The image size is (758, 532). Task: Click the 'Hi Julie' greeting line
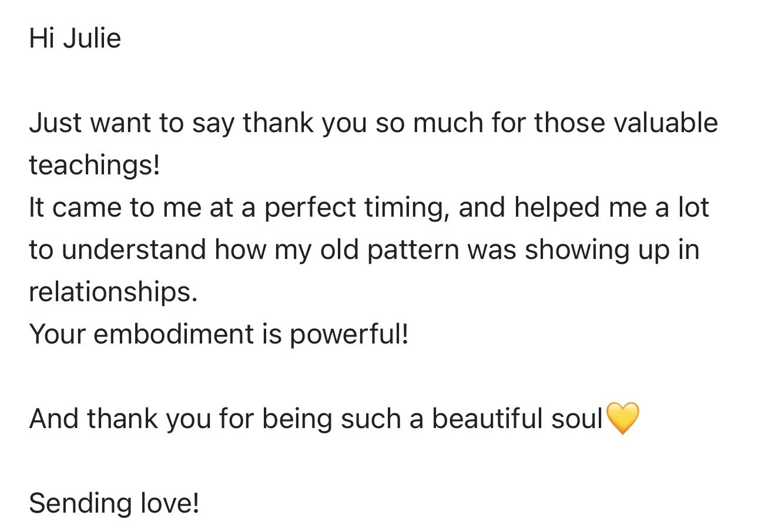75,39
